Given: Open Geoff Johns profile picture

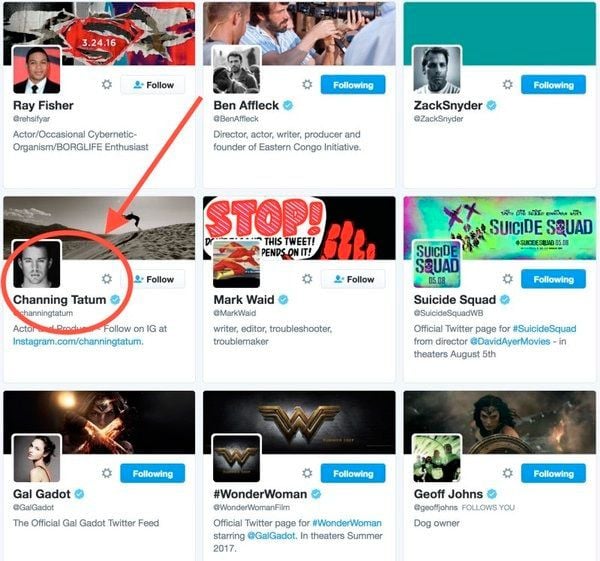Looking at the screenshot, I should 437,458.
